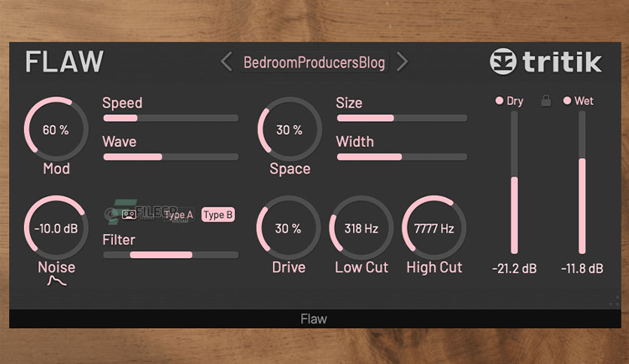Toggle the Wet signal dot
Image resolution: width=629 pixels, height=364 pixels.
pyautogui.click(x=567, y=101)
